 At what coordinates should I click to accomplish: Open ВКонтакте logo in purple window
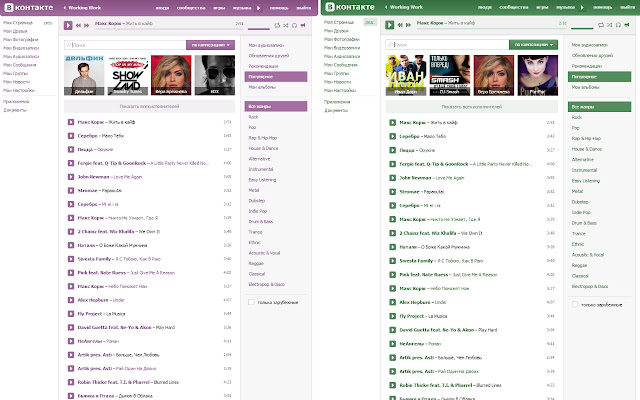(x=29, y=7)
